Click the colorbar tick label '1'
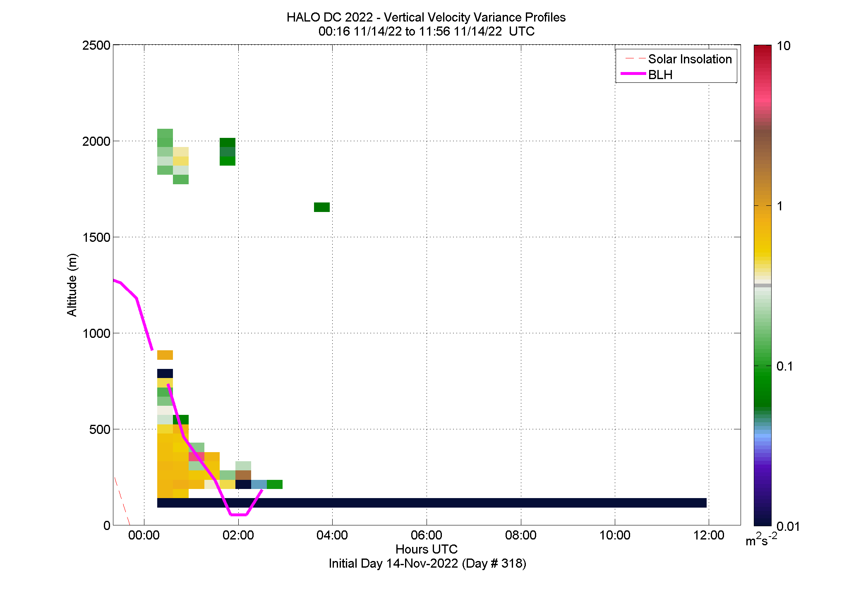This screenshot has height=590, width=868. [780, 206]
